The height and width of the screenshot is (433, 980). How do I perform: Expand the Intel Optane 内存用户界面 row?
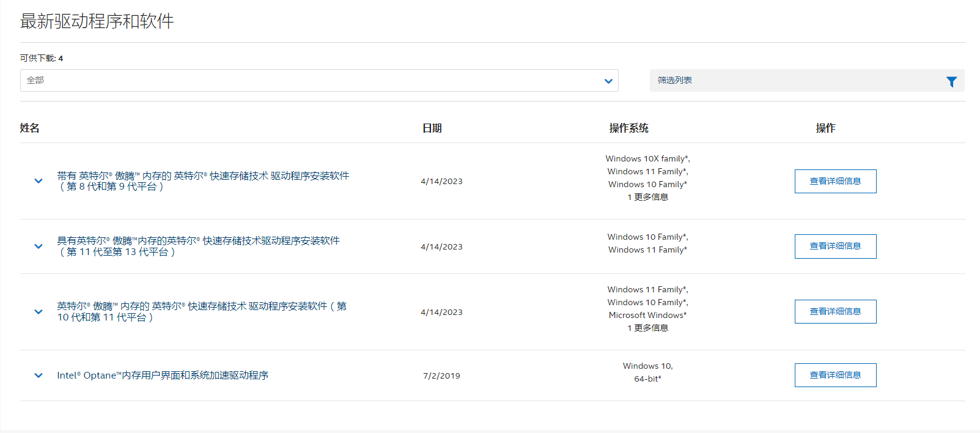pyautogui.click(x=39, y=376)
